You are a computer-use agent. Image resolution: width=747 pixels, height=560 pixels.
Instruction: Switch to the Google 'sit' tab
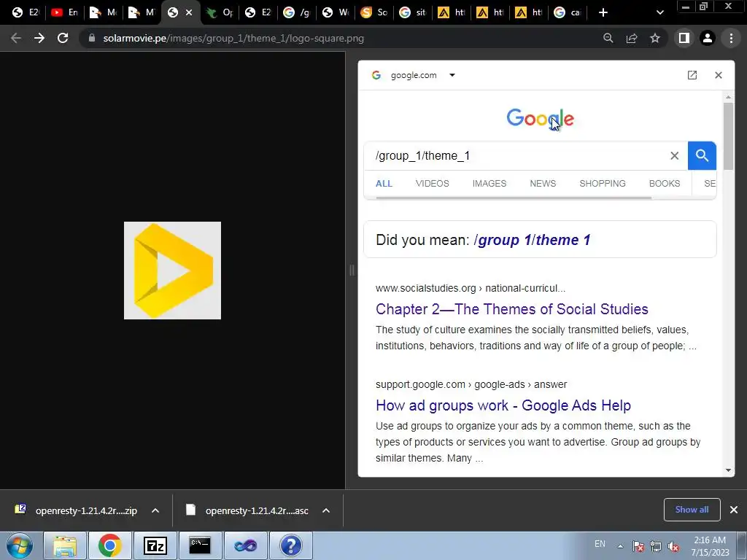tap(413, 12)
